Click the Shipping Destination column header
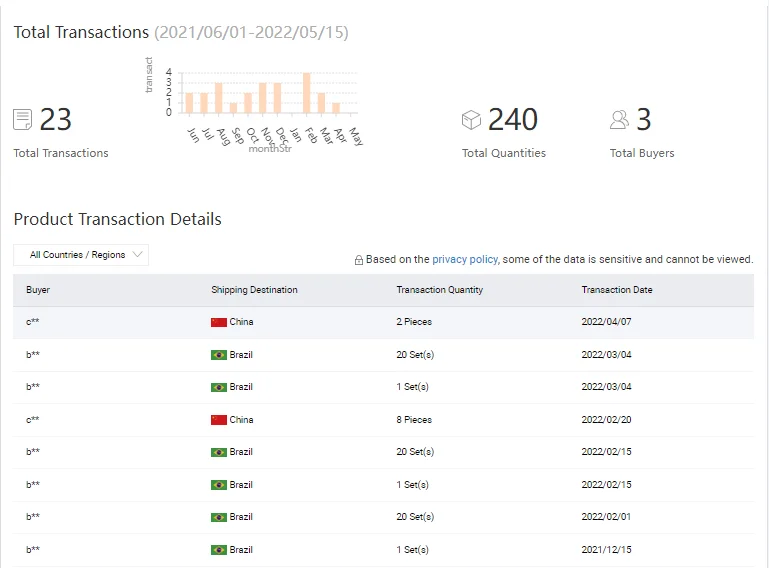This screenshot has width=769, height=568. (254, 290)
